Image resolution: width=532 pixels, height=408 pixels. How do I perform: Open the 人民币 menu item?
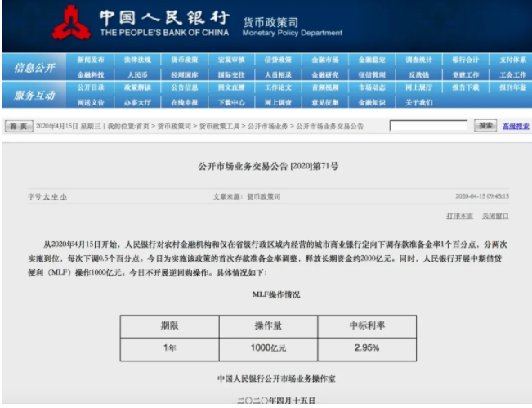click(137, 75)
